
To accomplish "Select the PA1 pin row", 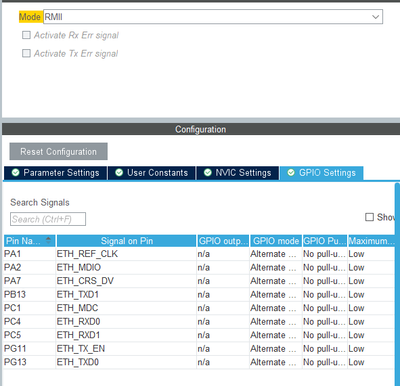I will pos(199,254).
